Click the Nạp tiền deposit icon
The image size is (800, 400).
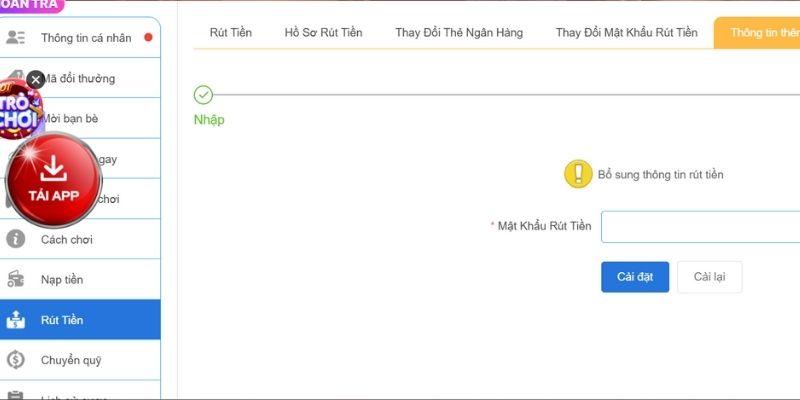coord(16,280)
